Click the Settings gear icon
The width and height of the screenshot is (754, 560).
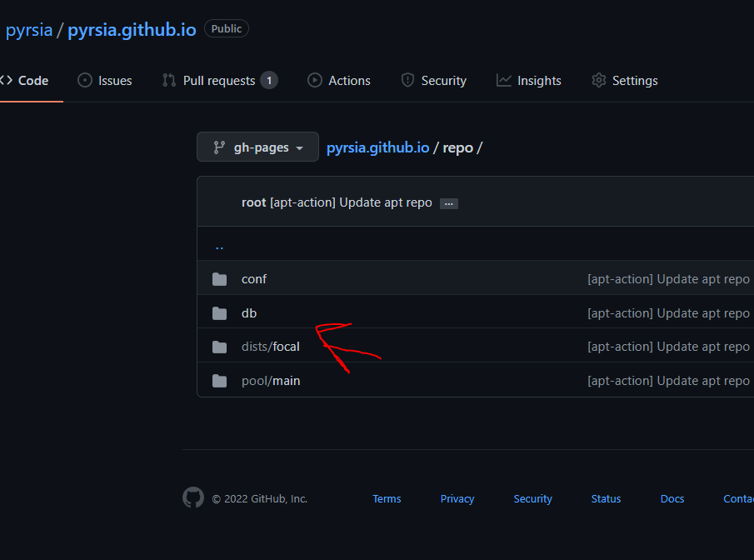(599, 80)
